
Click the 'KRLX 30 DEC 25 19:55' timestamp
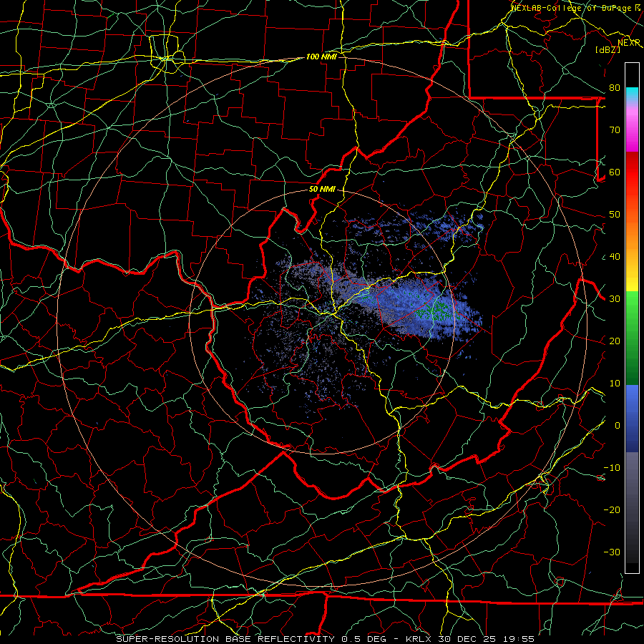(x=470, y=639)
